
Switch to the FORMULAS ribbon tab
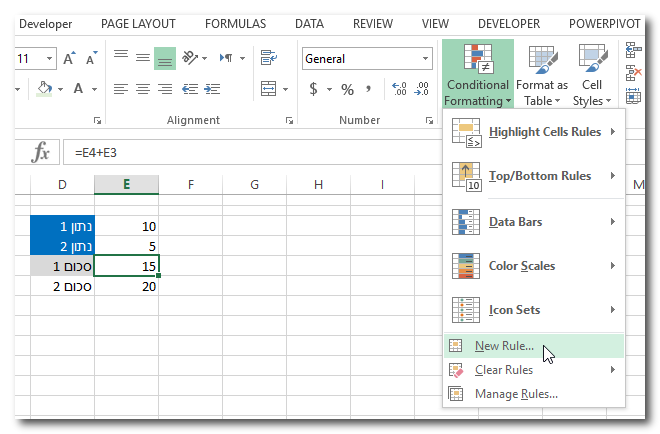click(x=235, y=23)
